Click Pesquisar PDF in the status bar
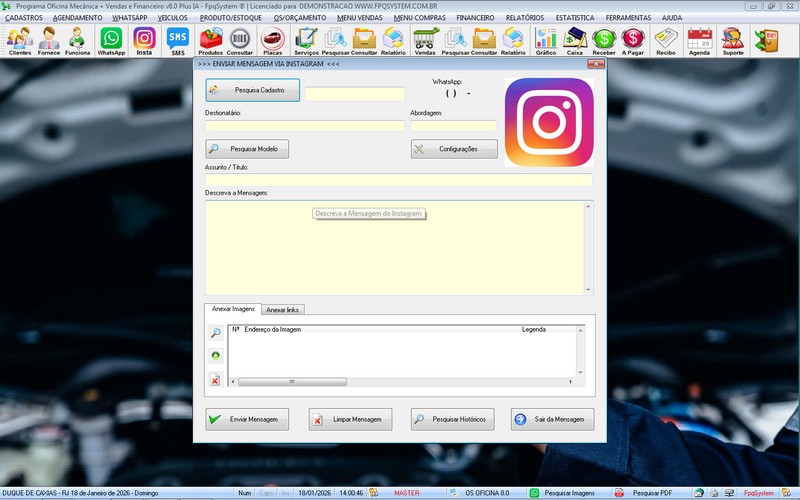This screenshot has height=500, width=800. coord(652,493)
